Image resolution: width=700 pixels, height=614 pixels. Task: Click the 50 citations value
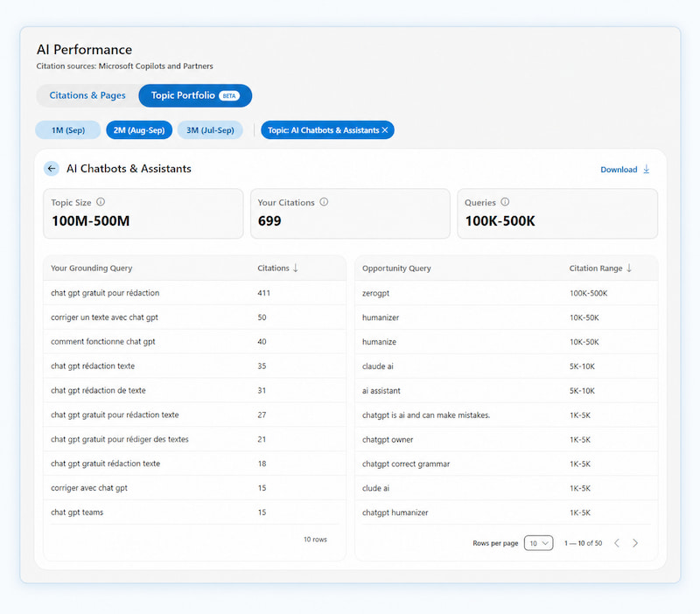(x=262, y=317)
